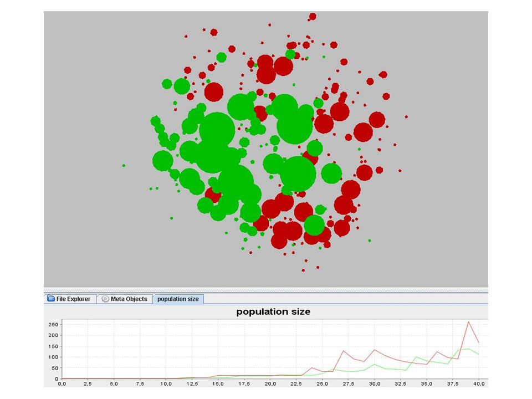Switch to the Meta Objects tab
532x399 pixels.
click(x=125, y=299)
